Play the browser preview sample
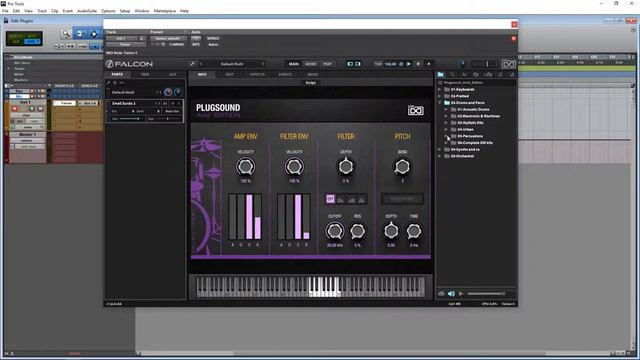 (461, 293)
